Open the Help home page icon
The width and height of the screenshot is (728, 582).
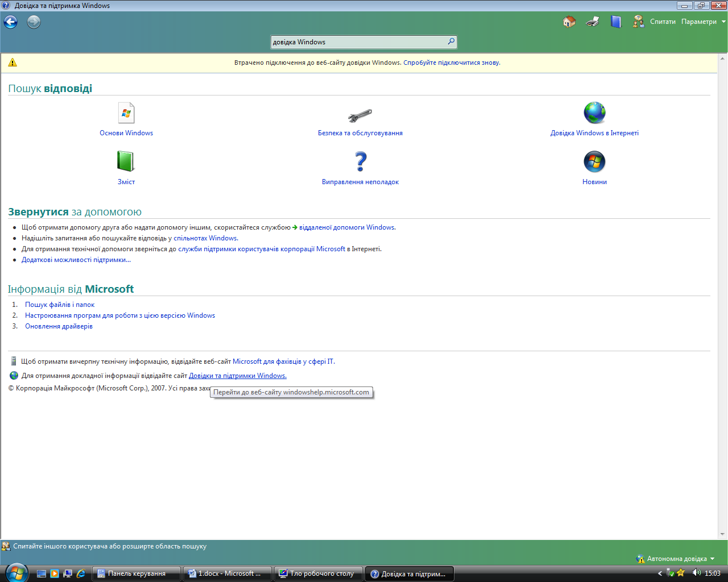[x=569, y=22]
